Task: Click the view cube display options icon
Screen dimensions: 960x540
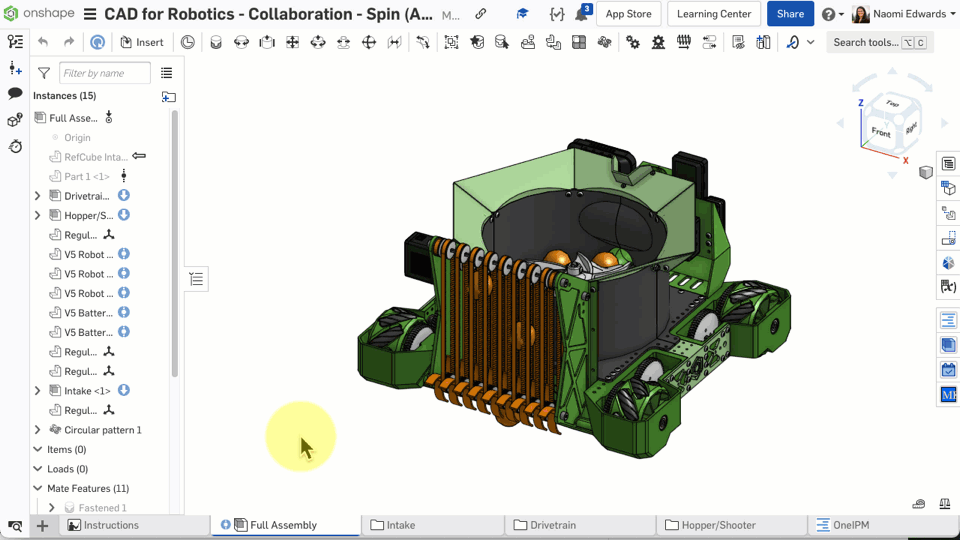Action: (x=926, y=173)
